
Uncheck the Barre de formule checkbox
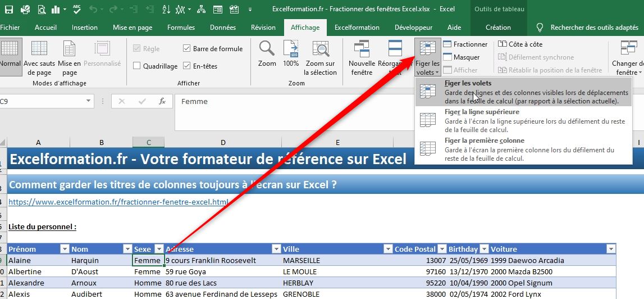point(186,48)
